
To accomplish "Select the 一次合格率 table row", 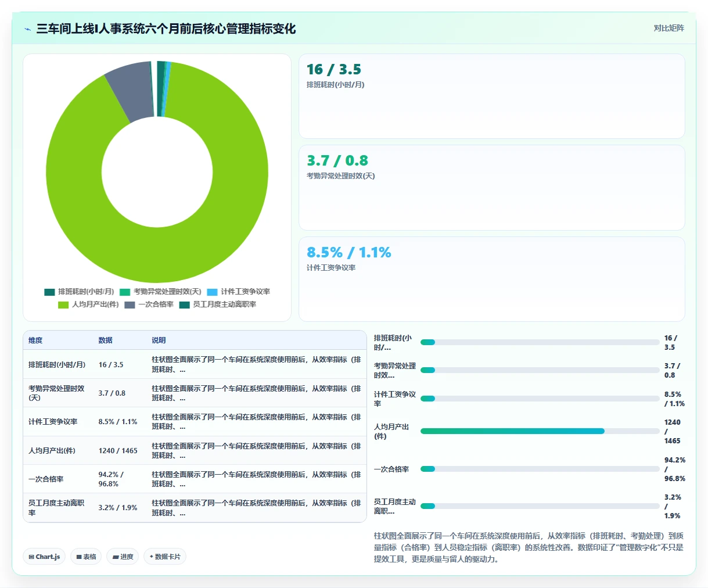I will pos(195,479).
